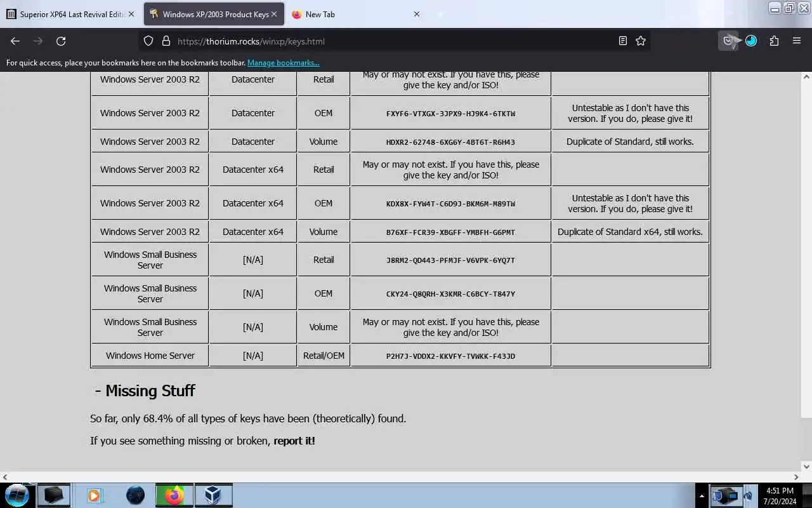The height and width of the screenshot is (508, 812).
Task: Click the Missing Stuff heading
Action: 145,391
